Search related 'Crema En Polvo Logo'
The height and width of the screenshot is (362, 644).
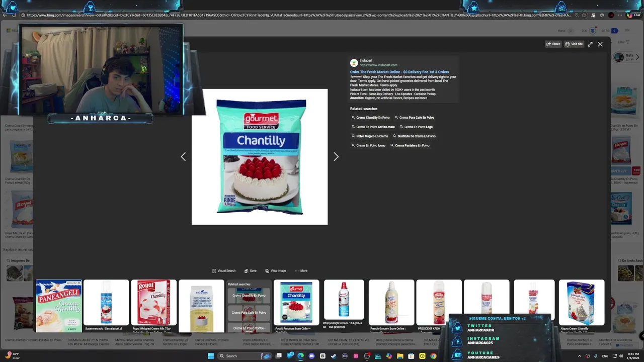pyautogui.click(x=416, y=127)
